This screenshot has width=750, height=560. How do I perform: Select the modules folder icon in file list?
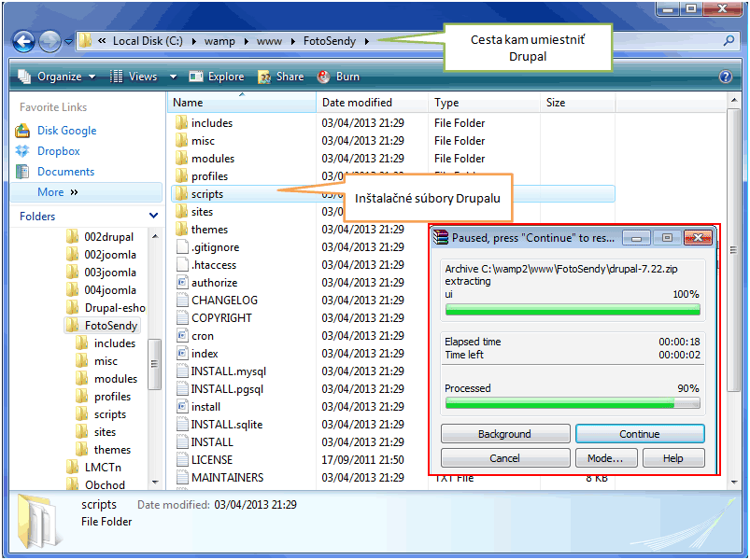click(181, 158)
